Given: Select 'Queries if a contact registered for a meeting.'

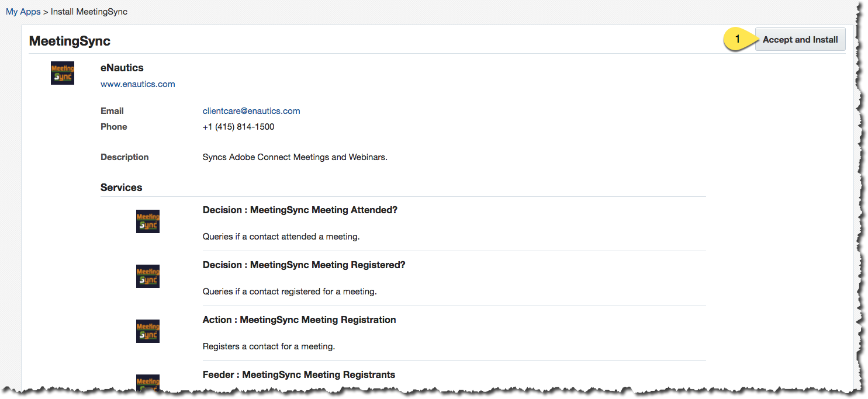Looking at the screenshot, I should tap(290, 292).
